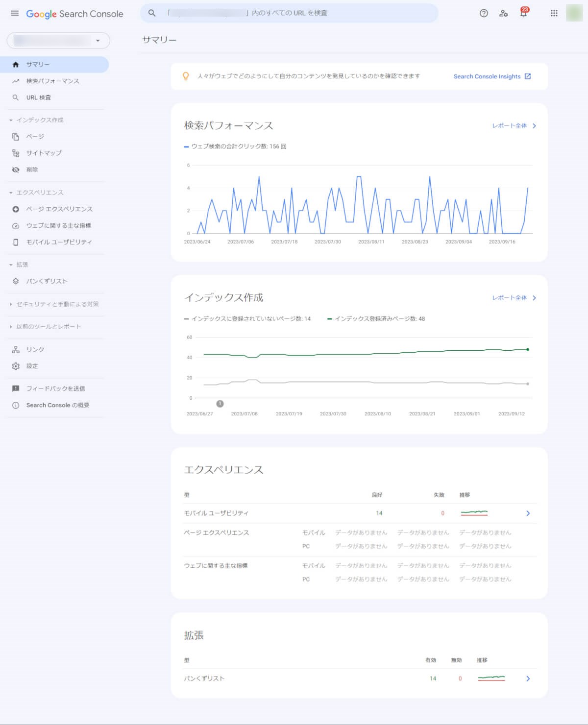Go to ウェブに関する主な指標 in sidebar

coord(58,225)
